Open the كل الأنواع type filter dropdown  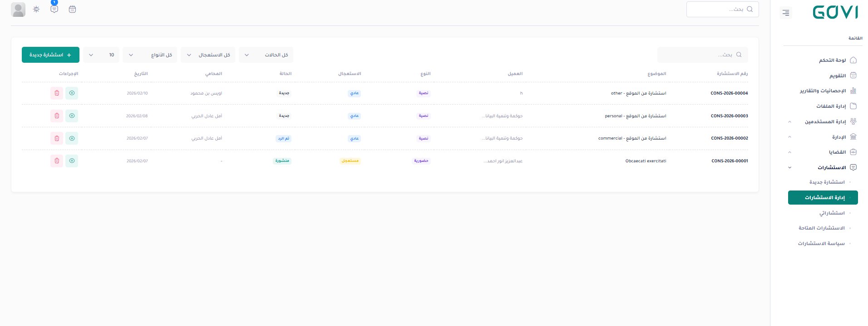[x=150, y=55]
